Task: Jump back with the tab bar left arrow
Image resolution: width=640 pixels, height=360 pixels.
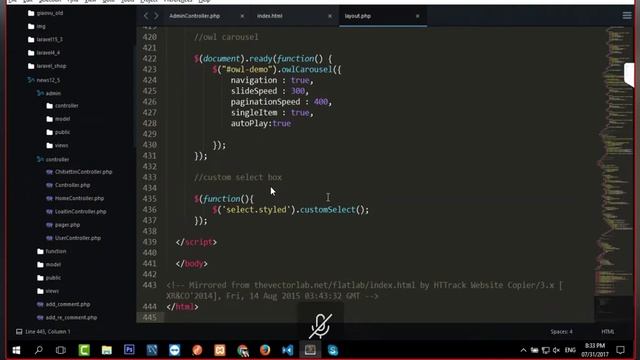Action: (x=146, y=16)
